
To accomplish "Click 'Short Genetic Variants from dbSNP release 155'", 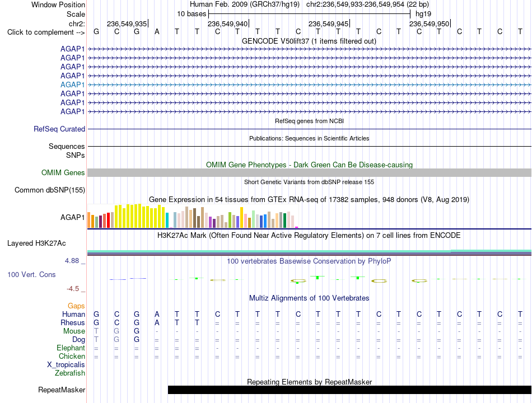I will point(309,182).
